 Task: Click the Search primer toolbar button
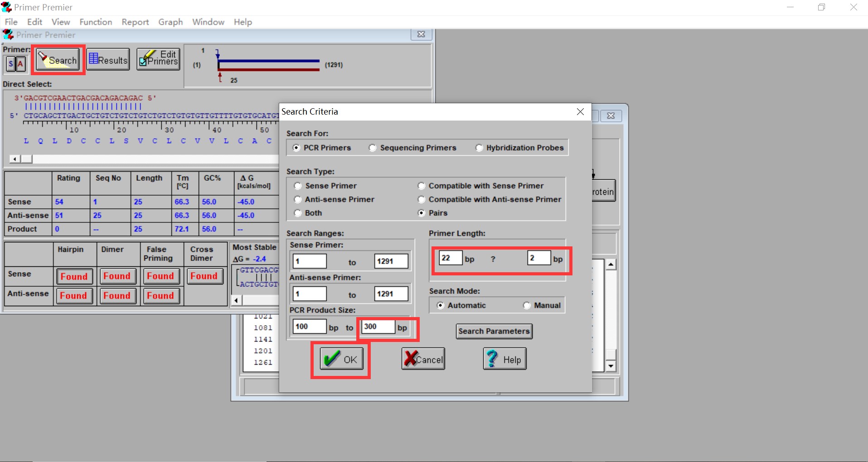click(58, 60)
